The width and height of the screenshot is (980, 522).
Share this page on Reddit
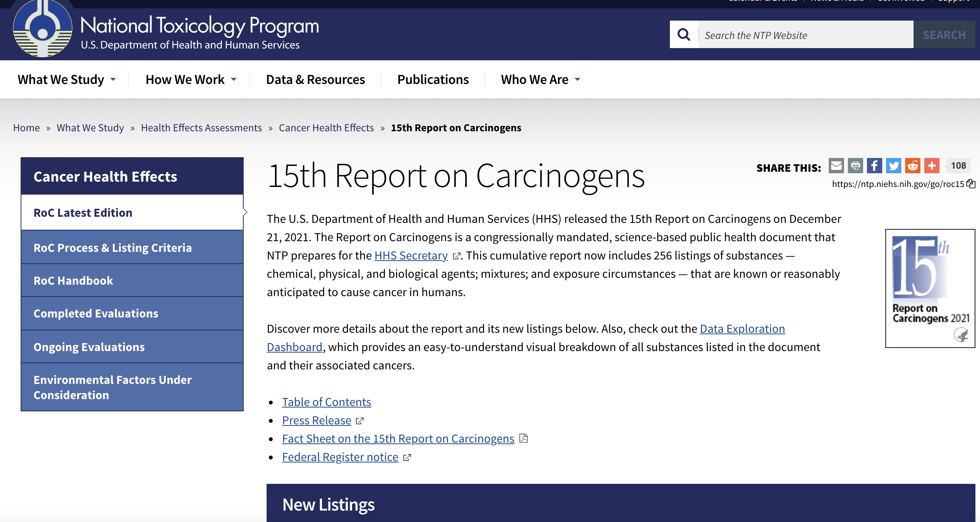(912, 166)
